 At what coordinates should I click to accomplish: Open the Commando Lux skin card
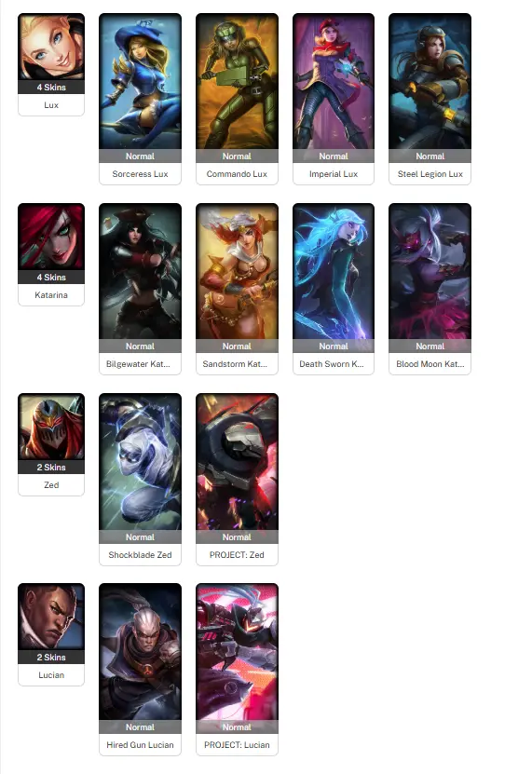click(x=237, y=100)
